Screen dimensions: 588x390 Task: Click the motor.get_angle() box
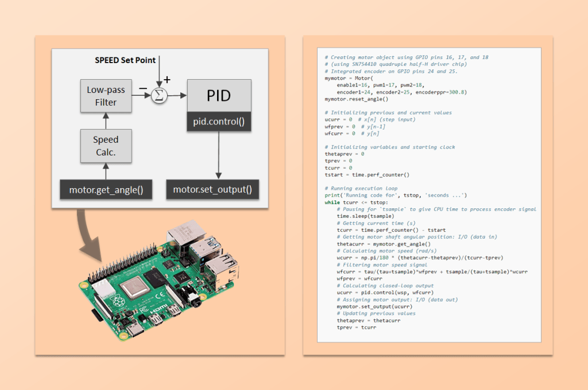106,190
